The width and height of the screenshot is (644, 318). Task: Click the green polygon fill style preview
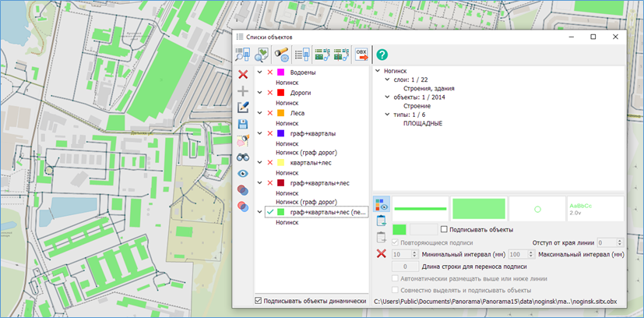tap(479, 208)
